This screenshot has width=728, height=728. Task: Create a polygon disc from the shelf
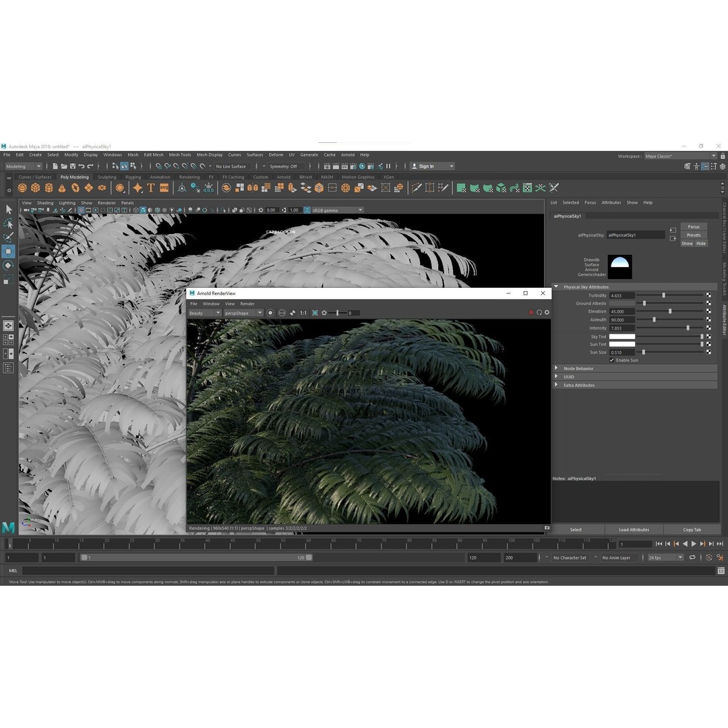coord(102,188)
